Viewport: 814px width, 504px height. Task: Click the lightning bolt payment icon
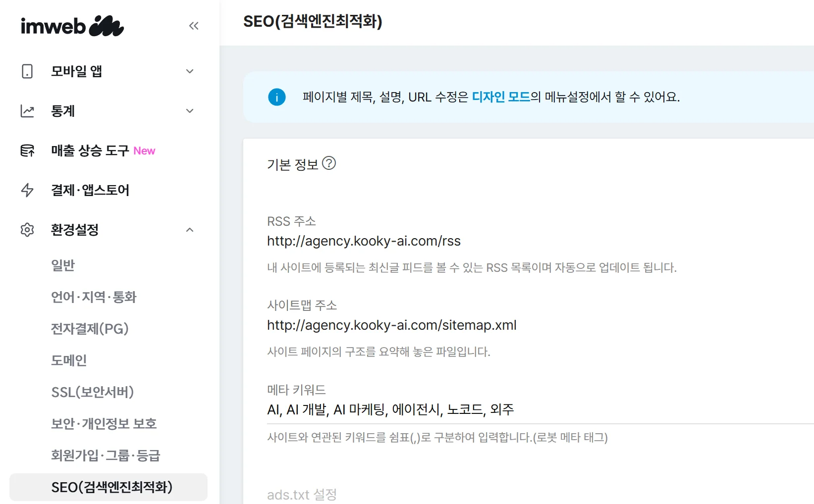(27, 190)
